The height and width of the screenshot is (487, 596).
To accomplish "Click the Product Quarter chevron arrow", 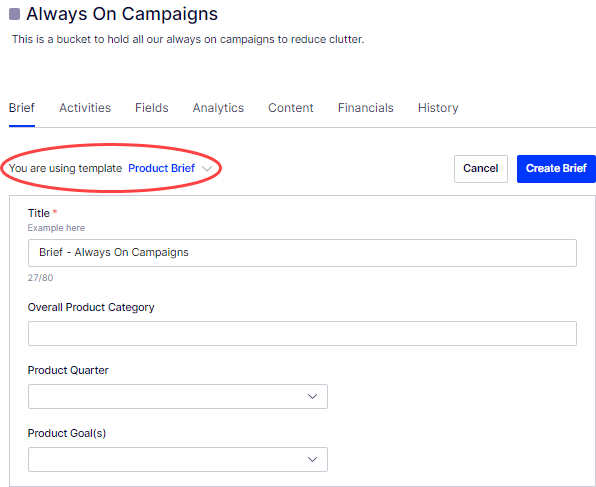I will coord(312,397).
